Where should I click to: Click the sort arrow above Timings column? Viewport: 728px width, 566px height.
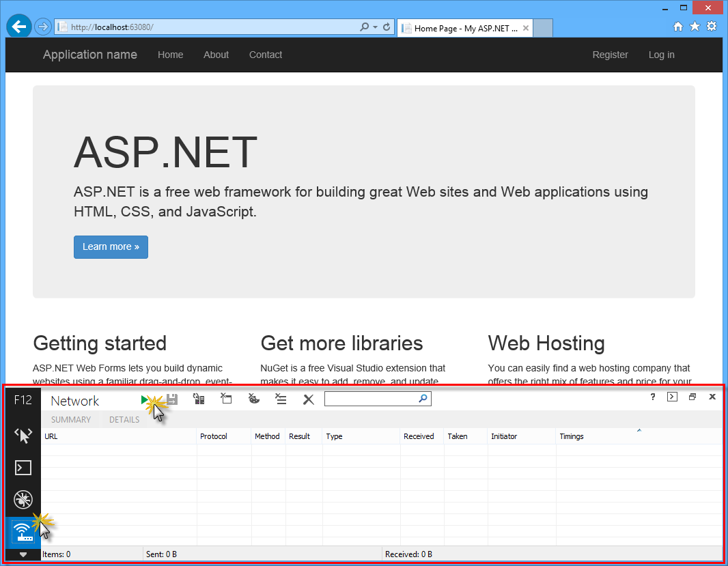[639, 430]
